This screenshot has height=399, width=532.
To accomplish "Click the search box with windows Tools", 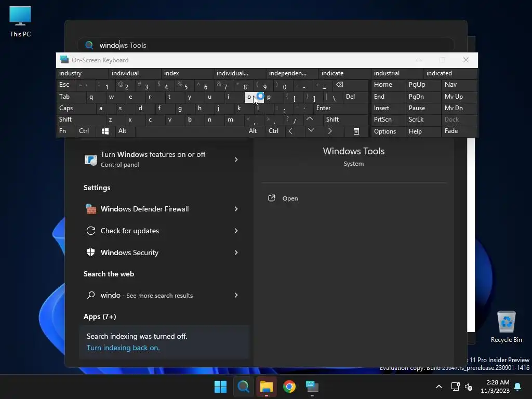I will tap(267, 45).
